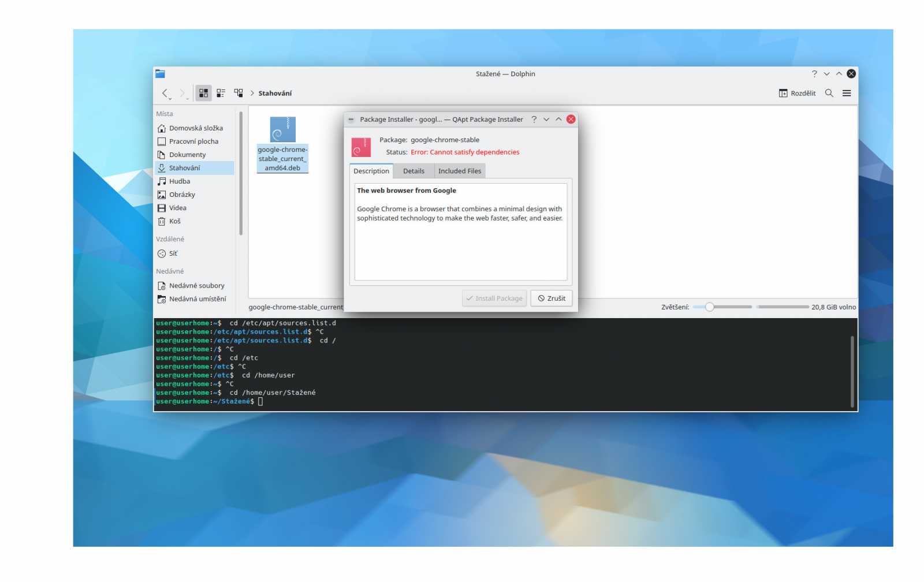
Task: Adjust Zvětšení zoom slider handle
Action: click(710, 307)
